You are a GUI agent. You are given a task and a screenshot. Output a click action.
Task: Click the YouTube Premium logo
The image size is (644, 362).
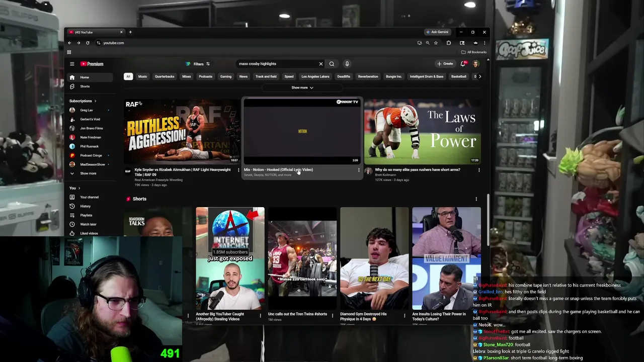(92, 64)
